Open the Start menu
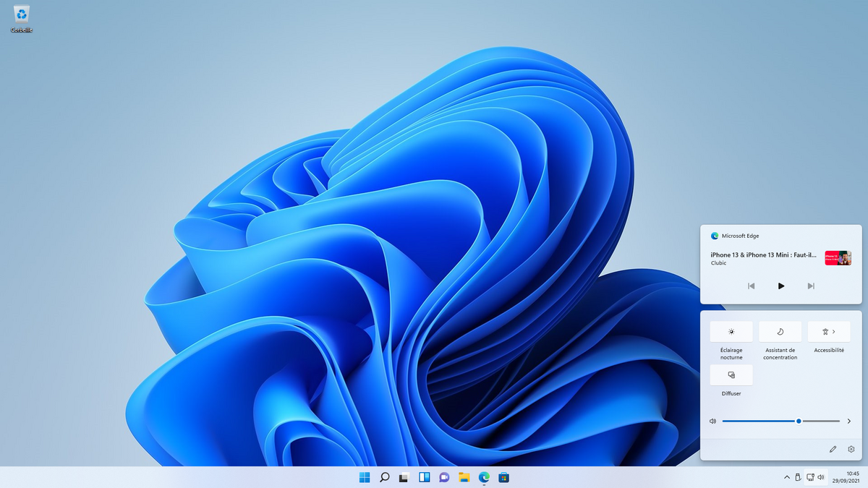 365,477
